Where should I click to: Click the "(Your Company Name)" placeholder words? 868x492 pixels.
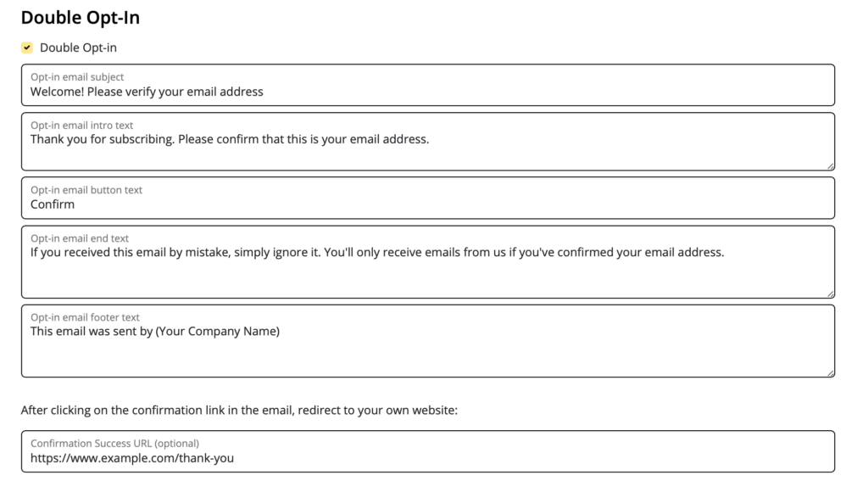218,332
